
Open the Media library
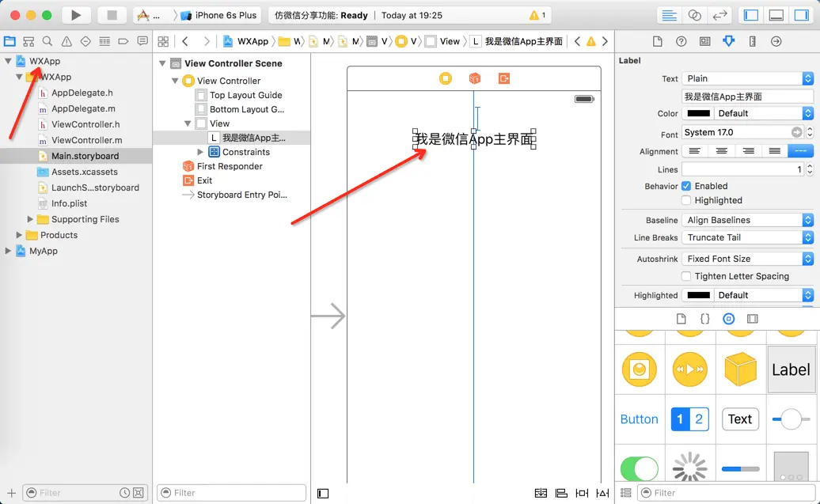752,319
